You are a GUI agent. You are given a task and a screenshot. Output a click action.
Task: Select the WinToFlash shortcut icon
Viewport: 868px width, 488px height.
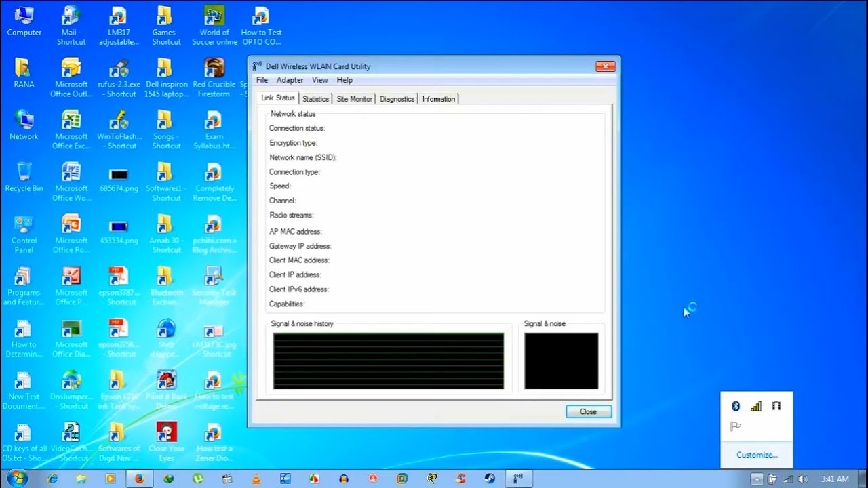coord(119,130)
